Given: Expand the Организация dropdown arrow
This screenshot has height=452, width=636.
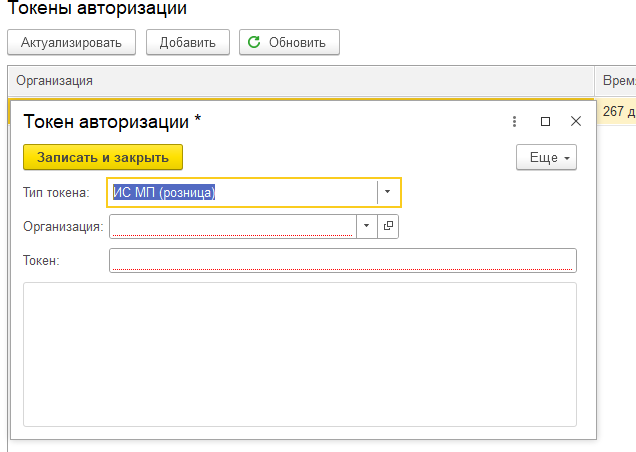Looking at the screenshot, I should pyautogui.click(x=366, y=226).
